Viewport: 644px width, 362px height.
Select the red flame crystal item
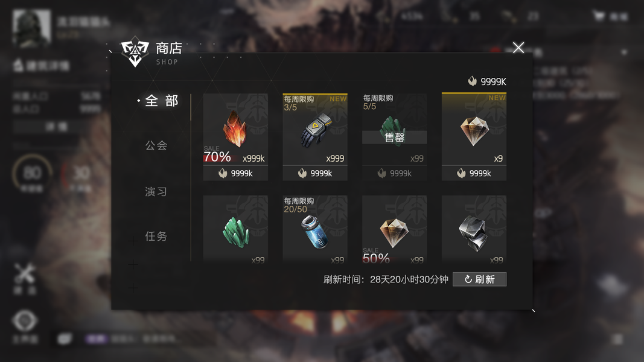[x=235, y=129]
